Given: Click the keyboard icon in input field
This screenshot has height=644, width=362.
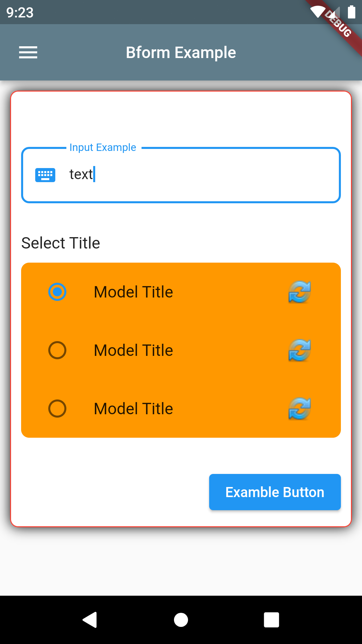Looking at the screenshot, I should click(x=45, y=175).
